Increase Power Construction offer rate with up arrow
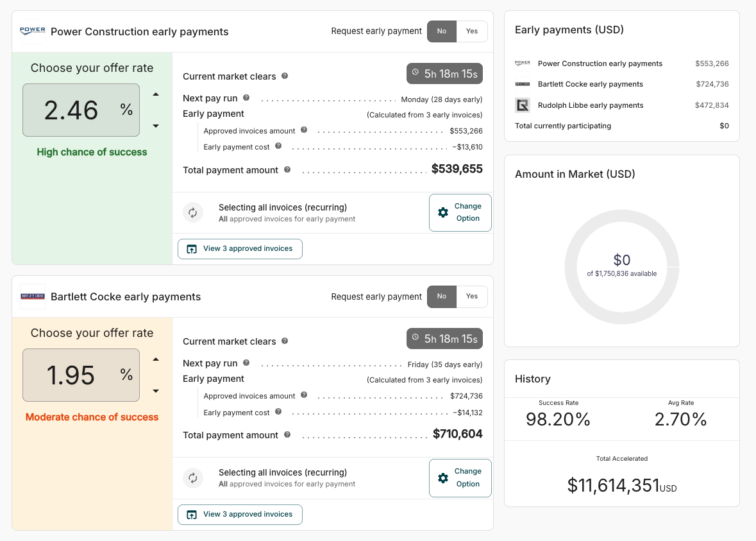The height and width of the screenshot is (541, 756). click(156, 95)
